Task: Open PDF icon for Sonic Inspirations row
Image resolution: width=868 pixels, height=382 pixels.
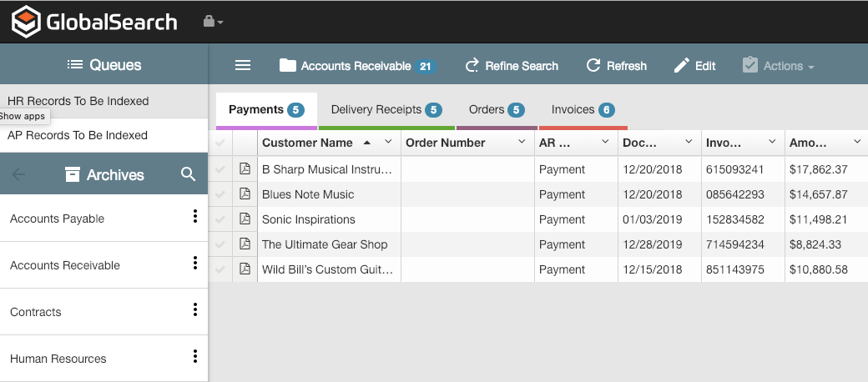Action: tap(245, 219)
